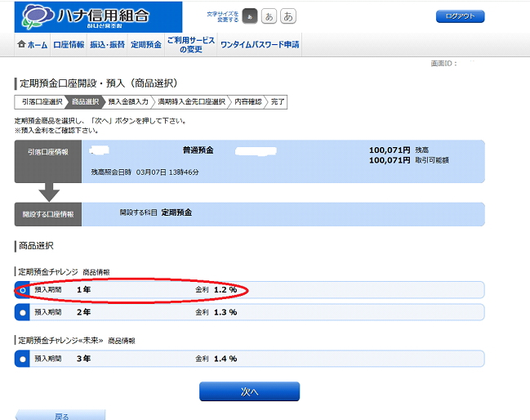Open the 振込・振替 menu
This screenshot has height=420, width=530.
coord(107,45)
